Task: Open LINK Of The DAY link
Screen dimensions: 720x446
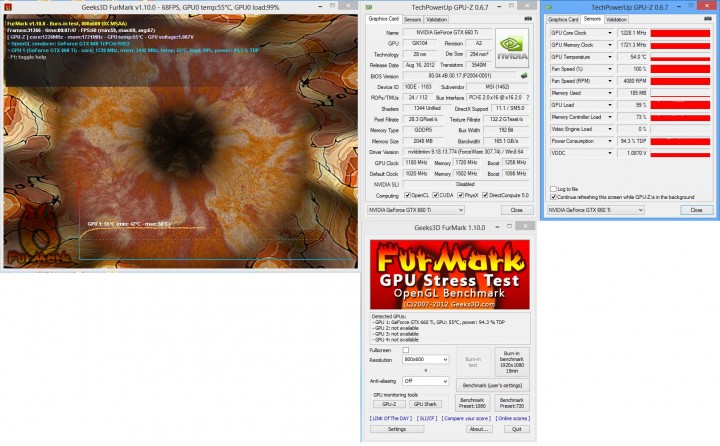Action: click(x=390, y=418)
